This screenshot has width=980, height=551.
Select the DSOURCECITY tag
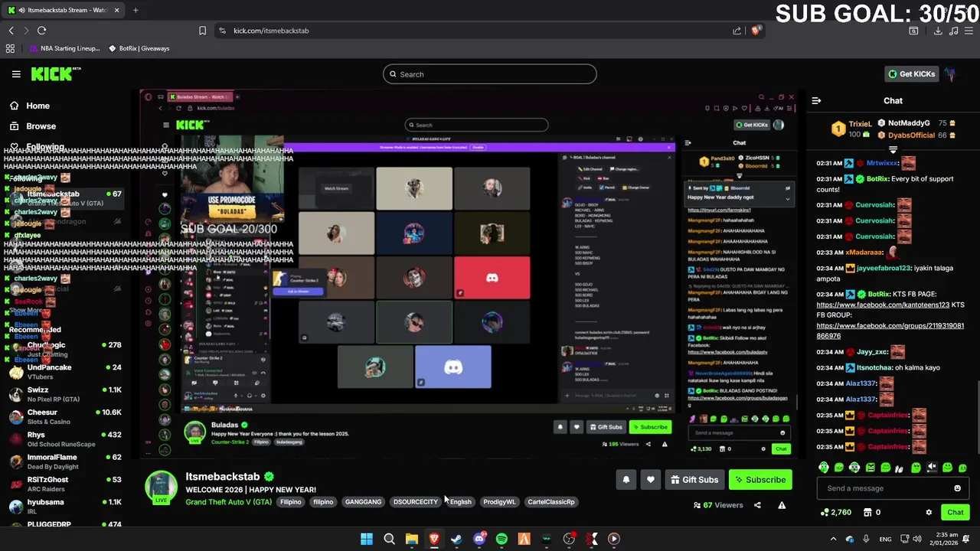point(416,502)
